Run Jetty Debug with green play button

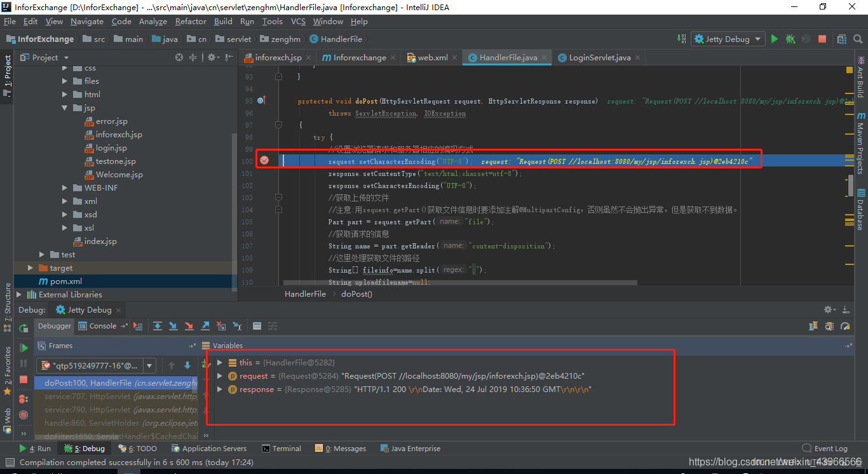click(x=774, y=39)
